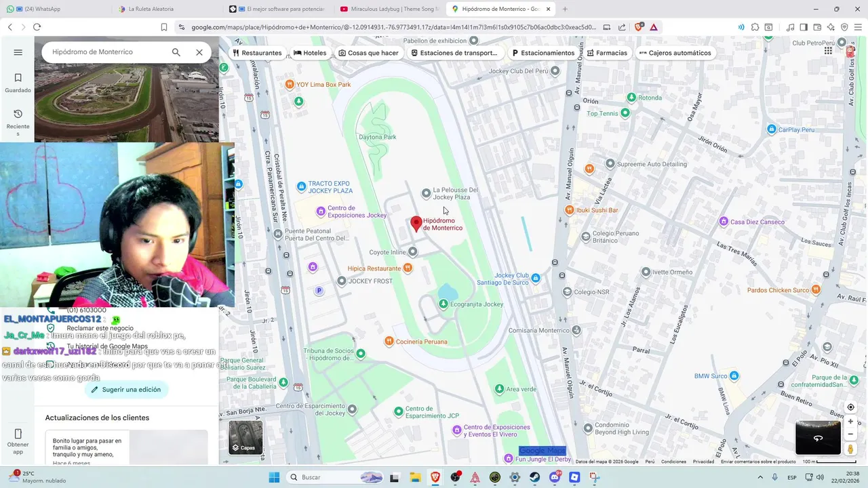Filter map by Restaurantes chip
The image size is (868, 488).
[x=257, y=53]
